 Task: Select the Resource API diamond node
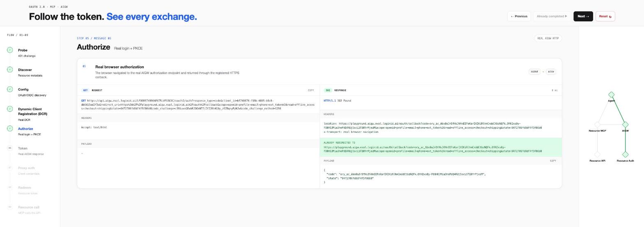coord(597,154)
